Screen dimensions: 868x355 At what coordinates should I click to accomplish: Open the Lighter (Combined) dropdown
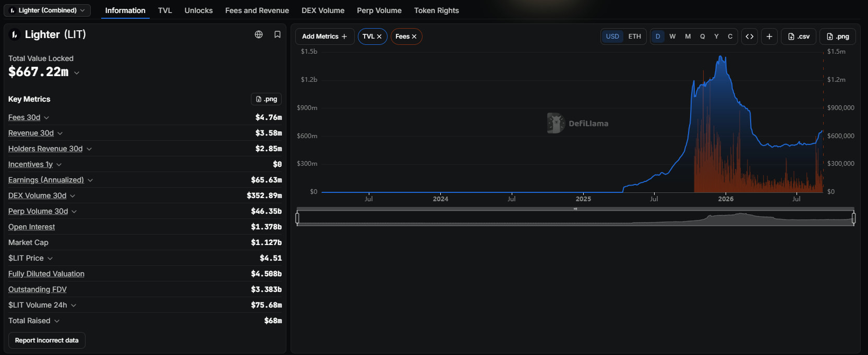(47, 10)
